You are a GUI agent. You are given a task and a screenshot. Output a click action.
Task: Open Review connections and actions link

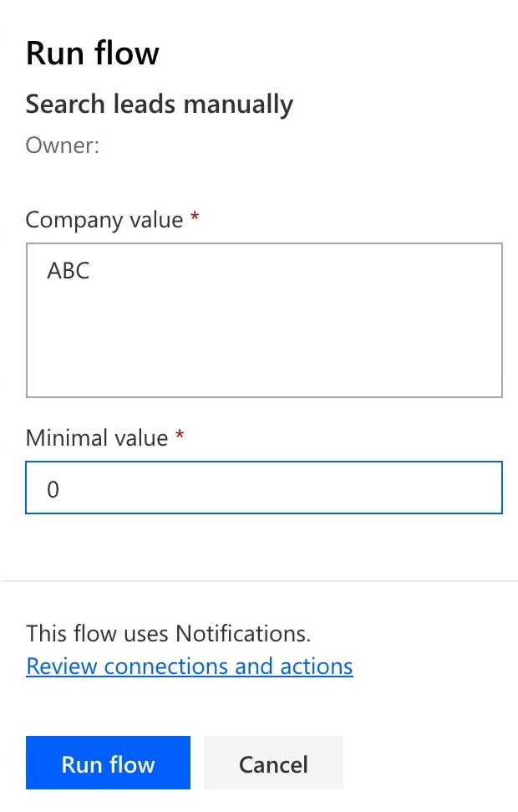(190, 666)
